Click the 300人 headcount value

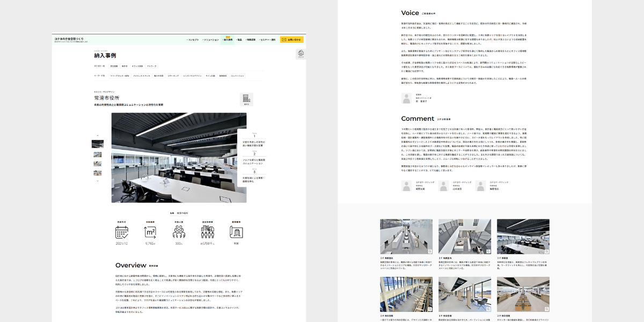179,244
